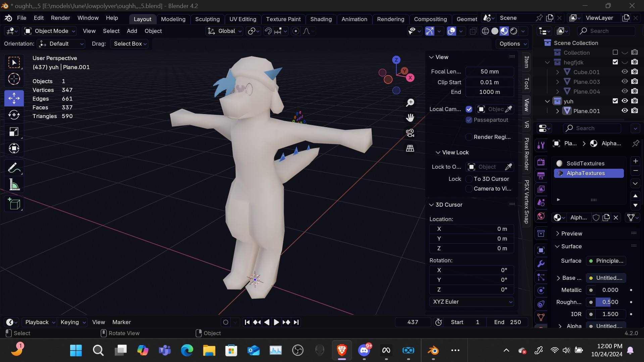This screenshot has height=362, width=644.
Task: Pick the Scale tool
Action: (14, 132)
